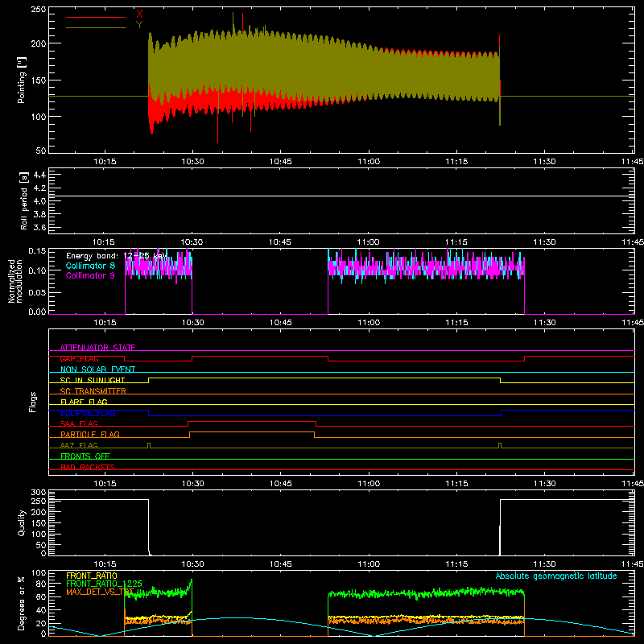Click the 60 tick on Degrees axis
644x644 pixels.
41,597
